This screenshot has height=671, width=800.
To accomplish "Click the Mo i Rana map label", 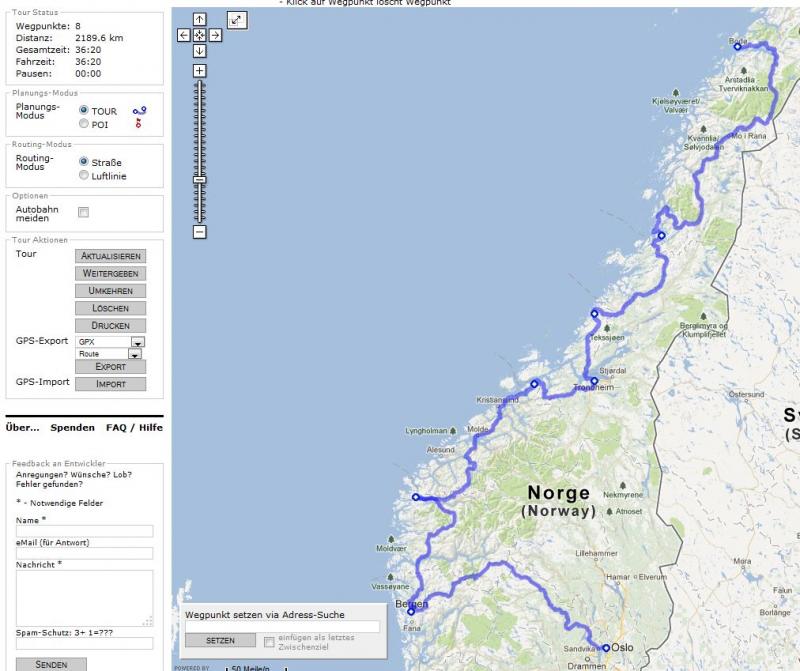I will [x=749, y=136].
